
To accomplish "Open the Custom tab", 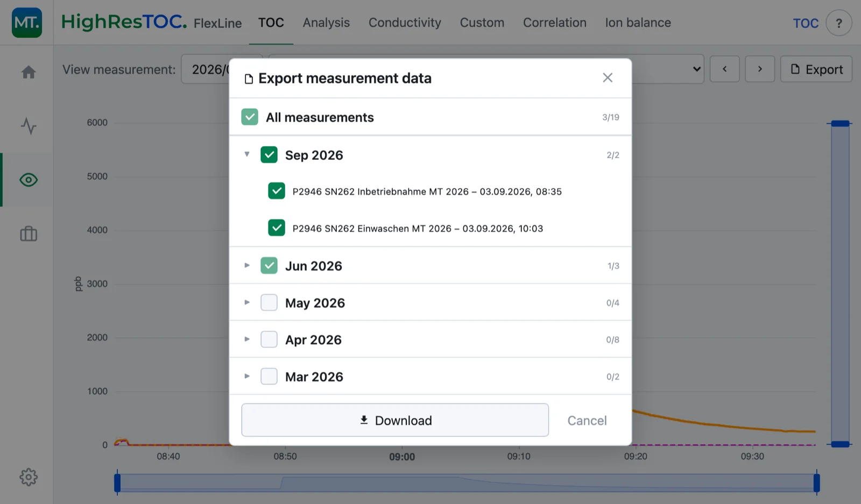I will 482,23.
